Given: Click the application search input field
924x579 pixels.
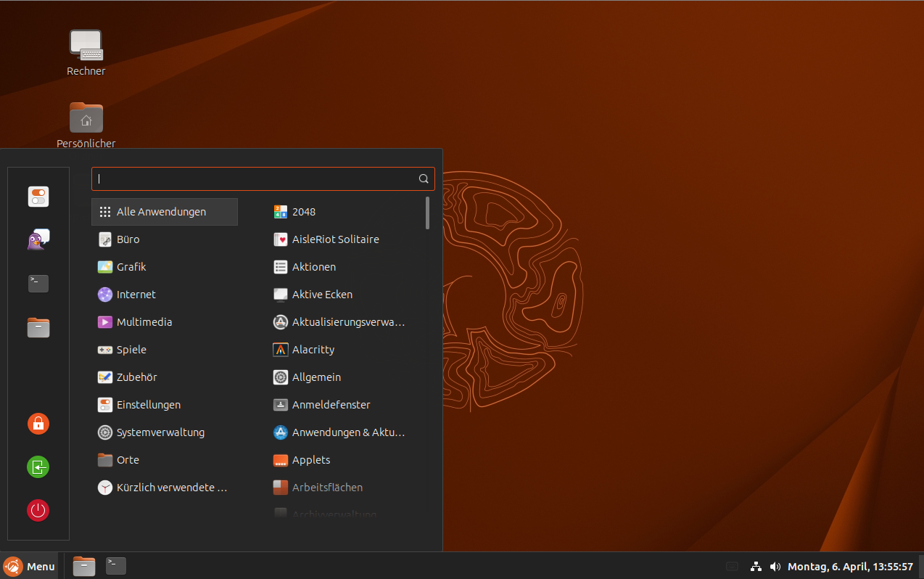Looking at the screenshot, I should [x=254, y=178].
